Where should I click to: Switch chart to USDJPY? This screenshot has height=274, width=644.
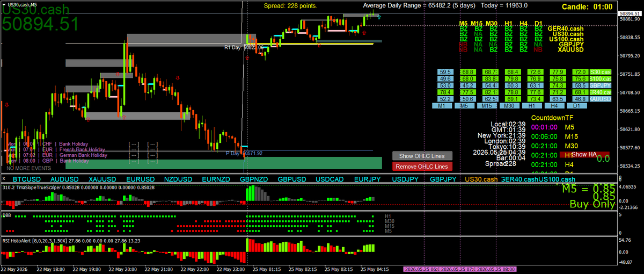tap(406, 179)
